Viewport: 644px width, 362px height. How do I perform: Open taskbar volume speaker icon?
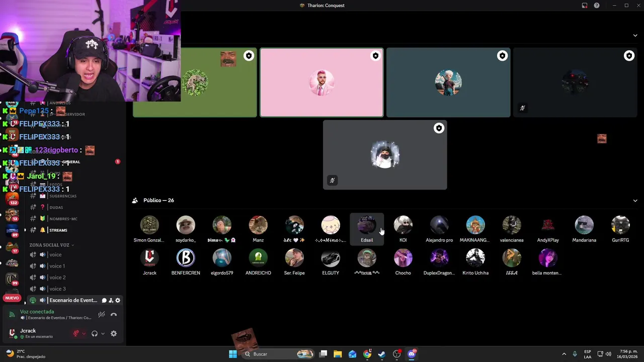609,354
